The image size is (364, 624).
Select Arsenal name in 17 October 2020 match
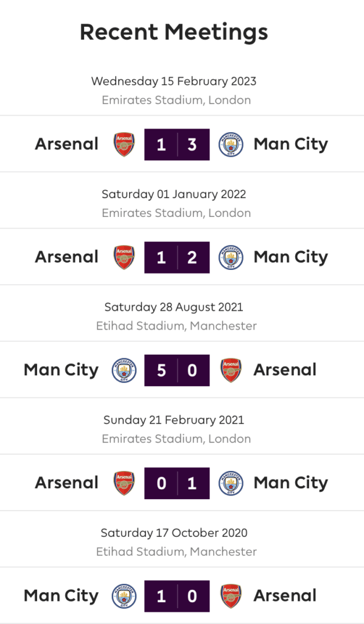tap(285, 596)
